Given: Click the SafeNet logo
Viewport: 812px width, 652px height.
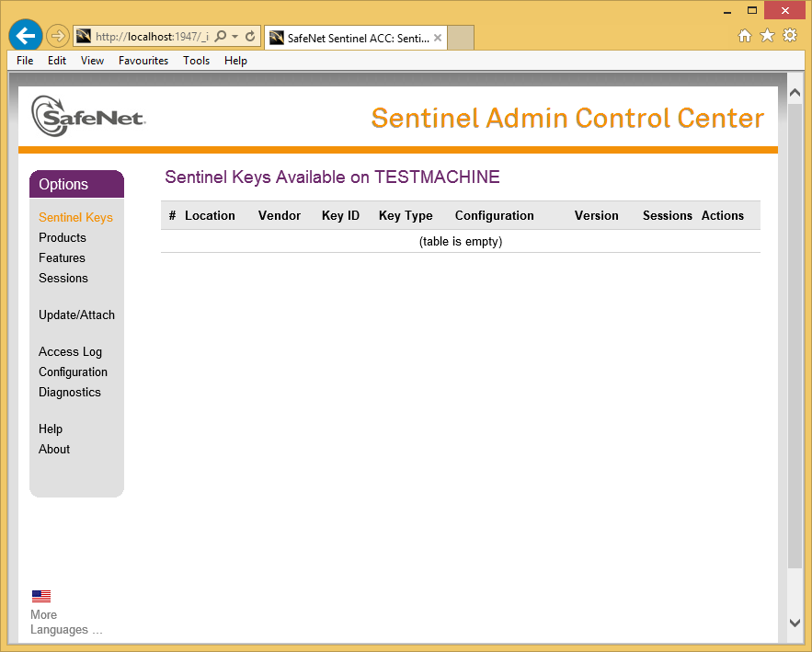Looking at the screenshot, I should pos(87,117).
